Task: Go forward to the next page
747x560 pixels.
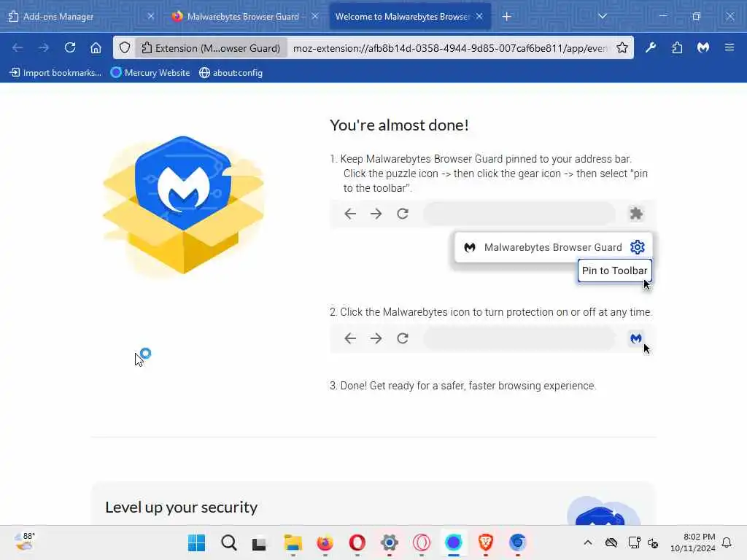Action: coord(44,47)
